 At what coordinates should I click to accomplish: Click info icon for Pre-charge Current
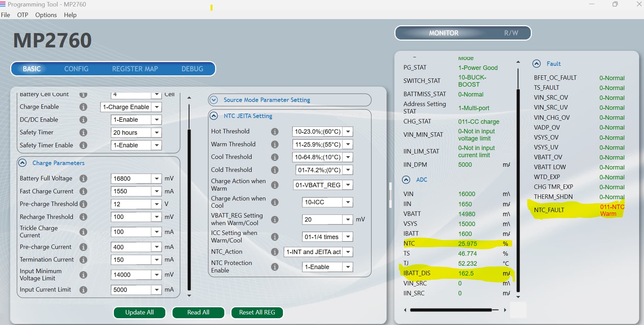coord(83,247)
